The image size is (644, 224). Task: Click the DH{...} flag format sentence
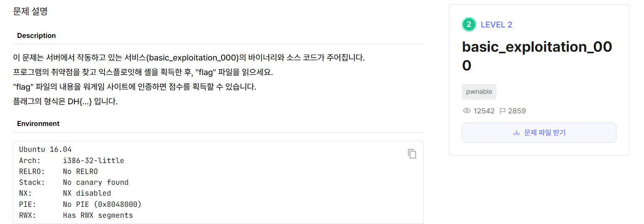[x=66, y=101]
